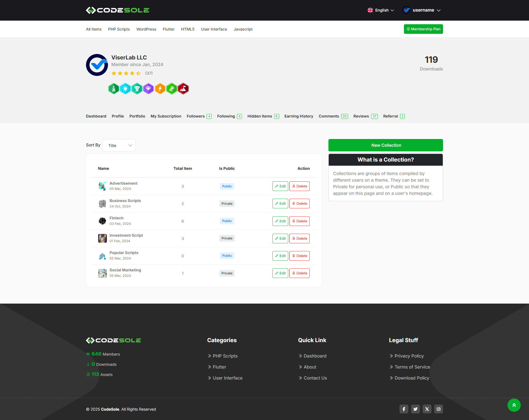Click the Twitter bird icon in footer
The image size is (529, 420).
pos(415,409)
